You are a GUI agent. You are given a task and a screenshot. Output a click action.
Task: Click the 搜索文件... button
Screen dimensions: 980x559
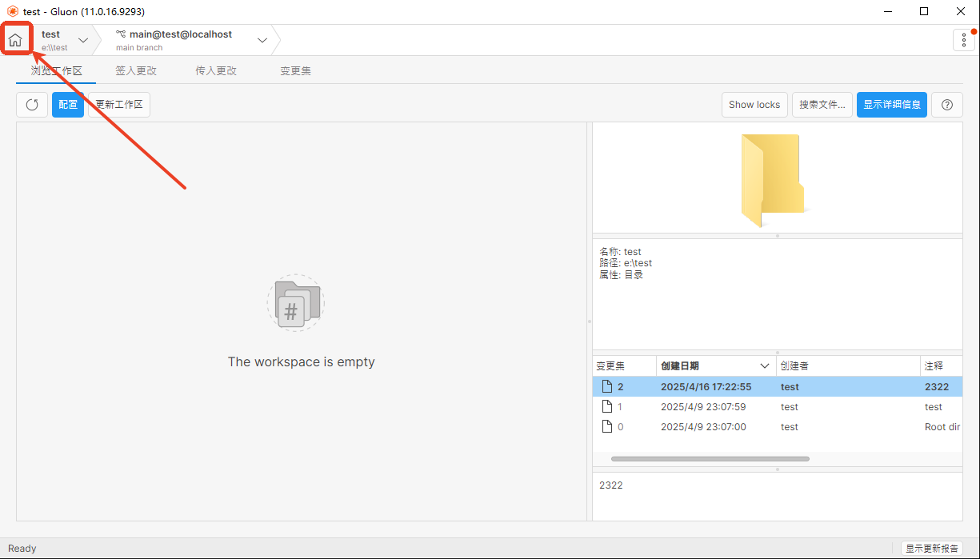[x=822, y=105]
